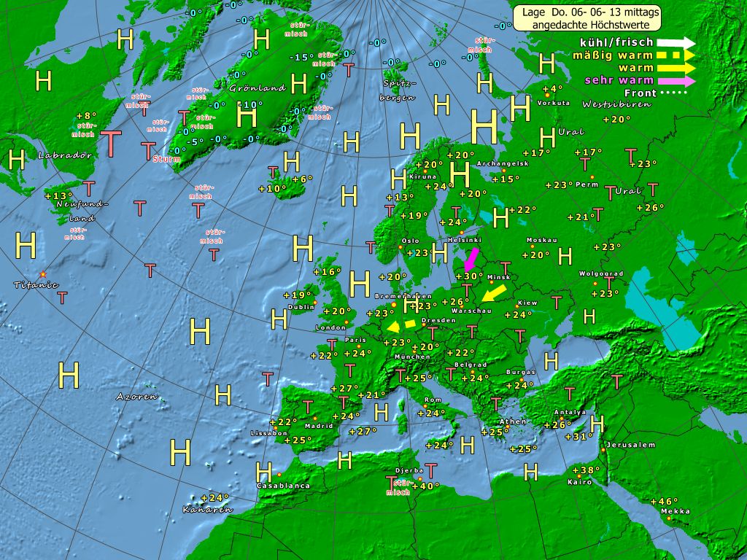The width and height of the screenshot is (747, 560).
Task: Click the '-15°' temperature over Greenland
Action: tap(301, 58)
